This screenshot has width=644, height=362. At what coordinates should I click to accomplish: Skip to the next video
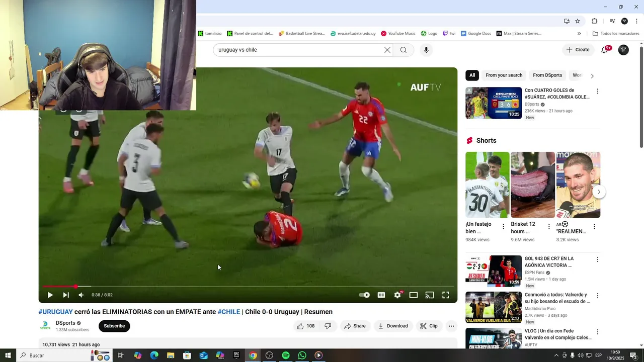(x=66, y=295)
